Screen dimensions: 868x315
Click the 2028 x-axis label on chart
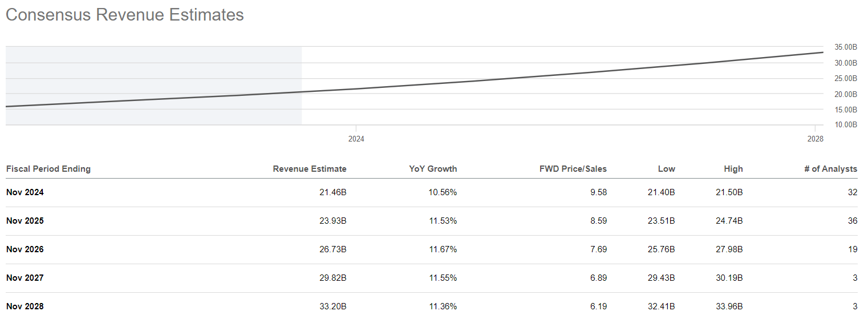tap(815, 139)
